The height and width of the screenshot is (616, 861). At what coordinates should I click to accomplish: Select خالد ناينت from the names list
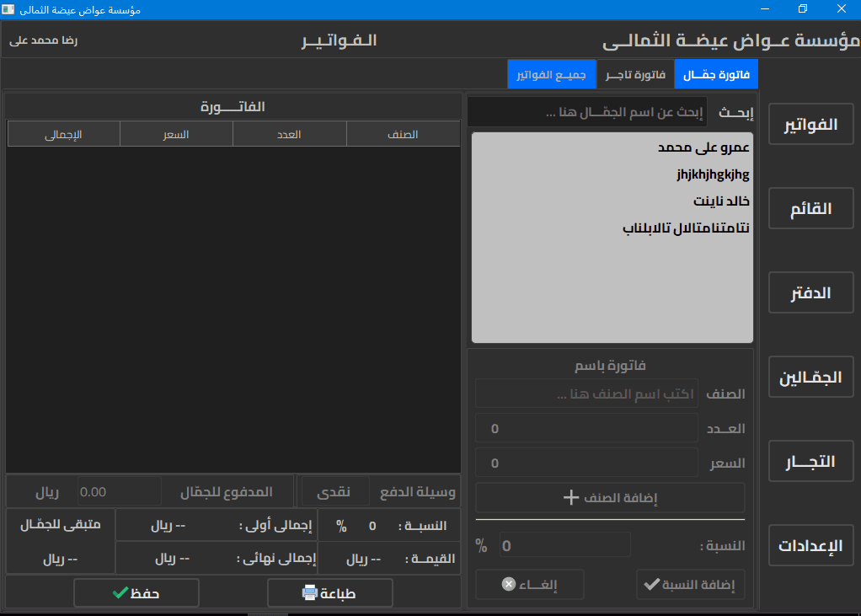tap(713, 201)
